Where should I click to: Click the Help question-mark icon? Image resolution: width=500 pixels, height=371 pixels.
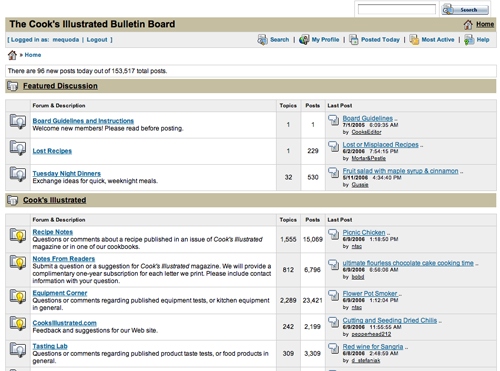coord(469,40)
